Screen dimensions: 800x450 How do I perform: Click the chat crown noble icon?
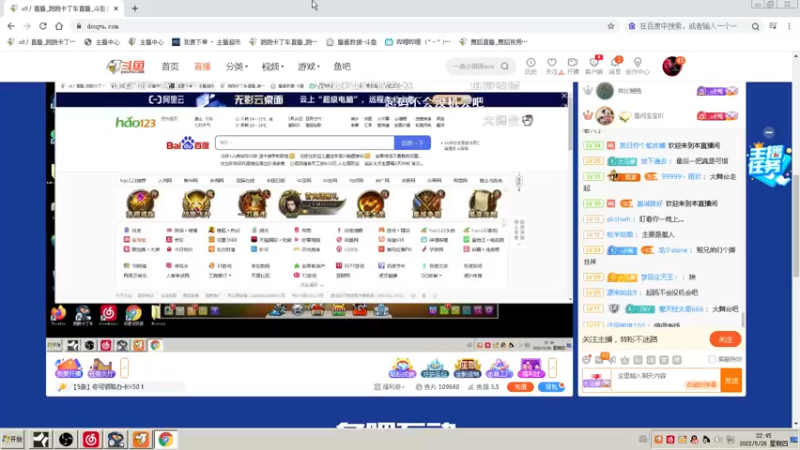tap(625, 360)
